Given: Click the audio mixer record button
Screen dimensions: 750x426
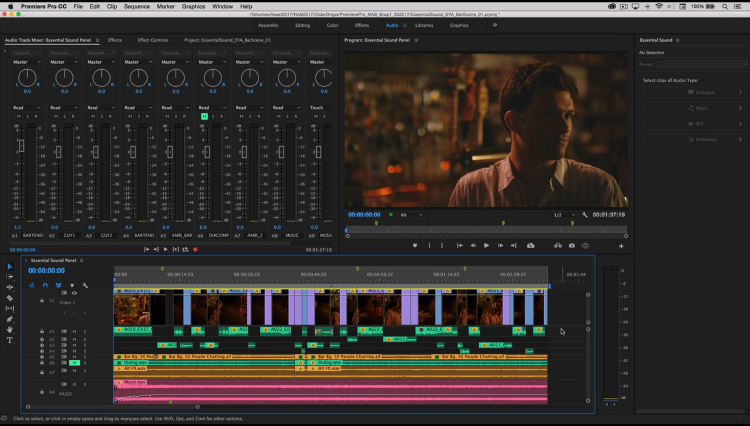Looking at the screenshot, I should pos(195,249).
